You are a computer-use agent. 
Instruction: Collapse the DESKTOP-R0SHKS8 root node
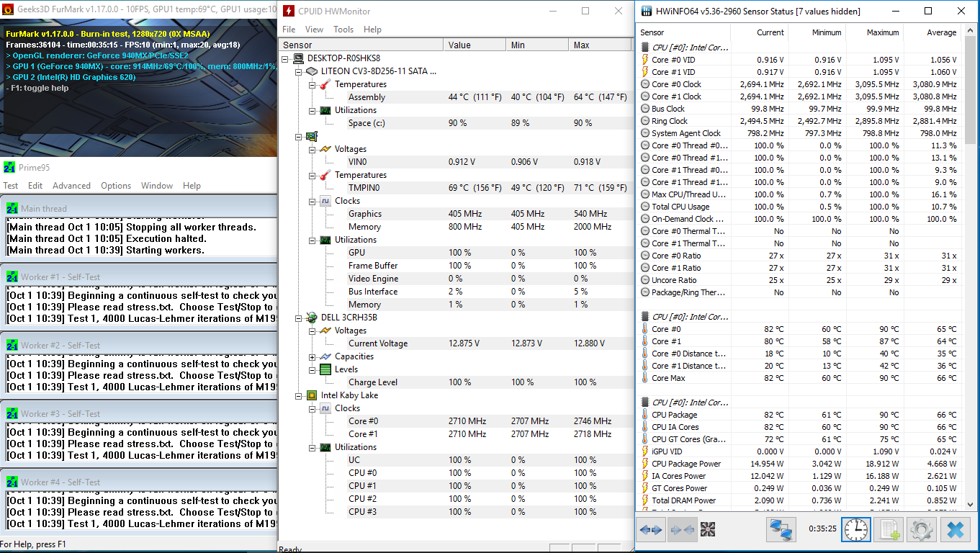pos(286,58)
